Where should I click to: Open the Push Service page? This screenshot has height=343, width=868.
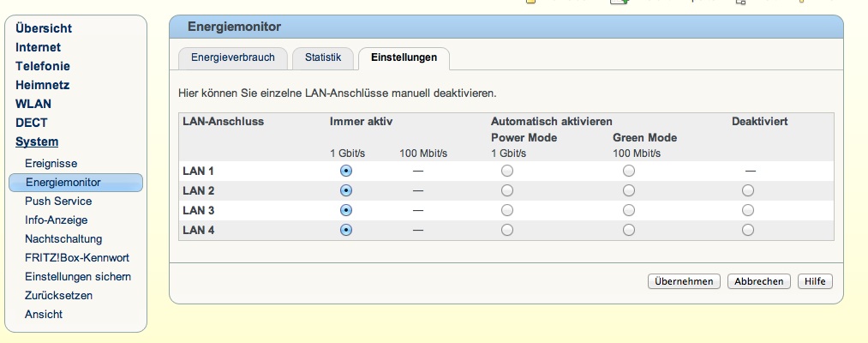tap(58, 201)
